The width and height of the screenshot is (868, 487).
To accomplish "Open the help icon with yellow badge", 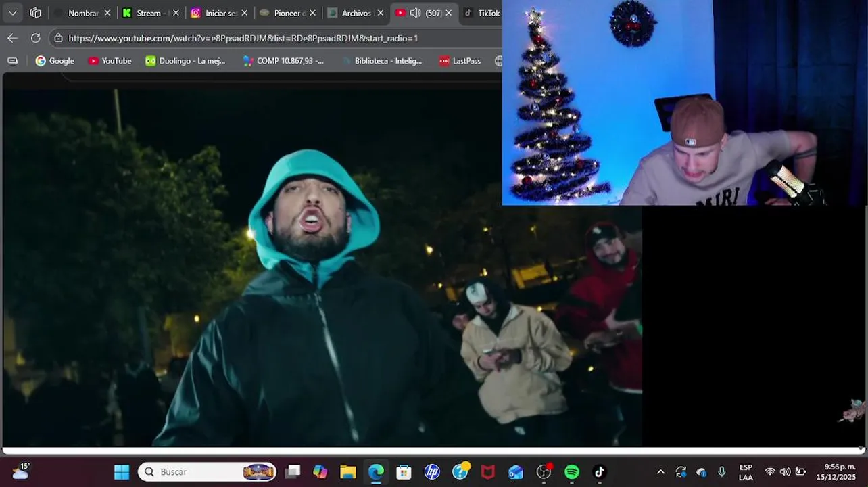I will tap(460, 471).
